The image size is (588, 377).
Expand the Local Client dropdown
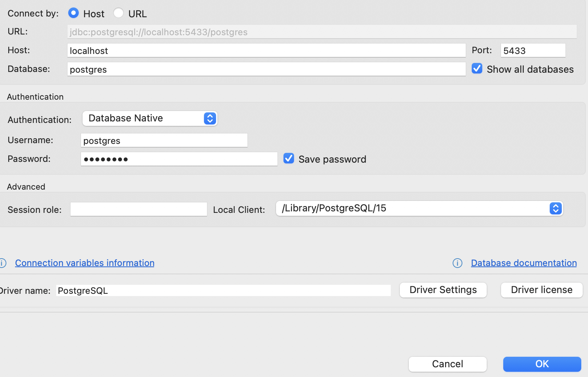[419, 208]
